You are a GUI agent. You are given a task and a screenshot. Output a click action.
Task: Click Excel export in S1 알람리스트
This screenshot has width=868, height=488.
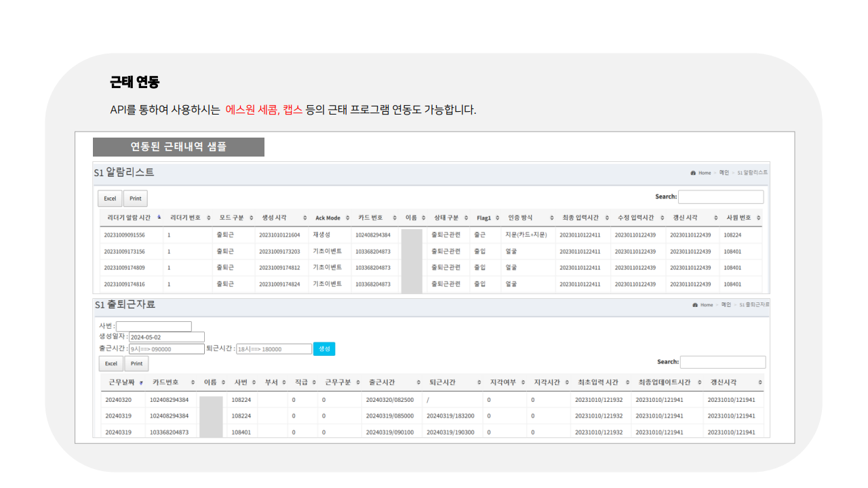[x=109, y=198]
